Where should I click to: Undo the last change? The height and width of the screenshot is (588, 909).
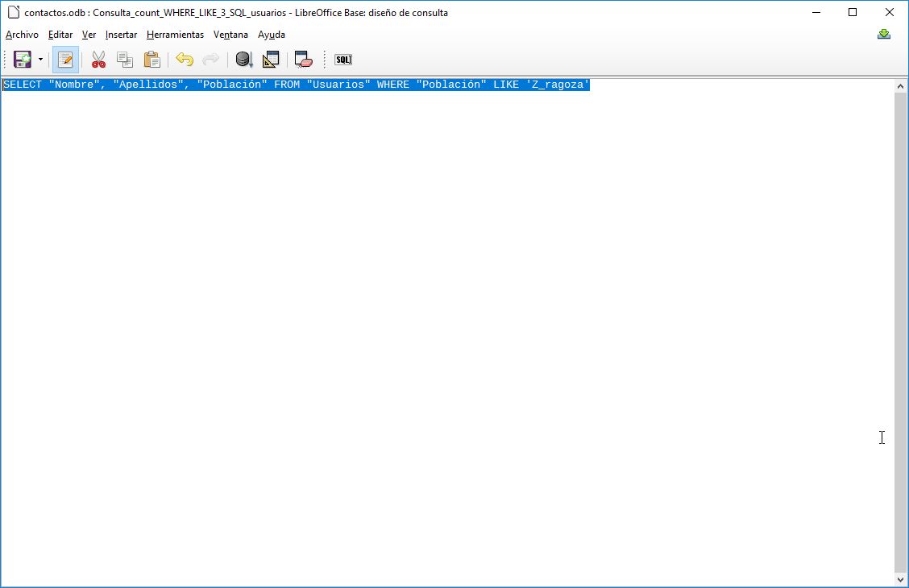[184, 59]
